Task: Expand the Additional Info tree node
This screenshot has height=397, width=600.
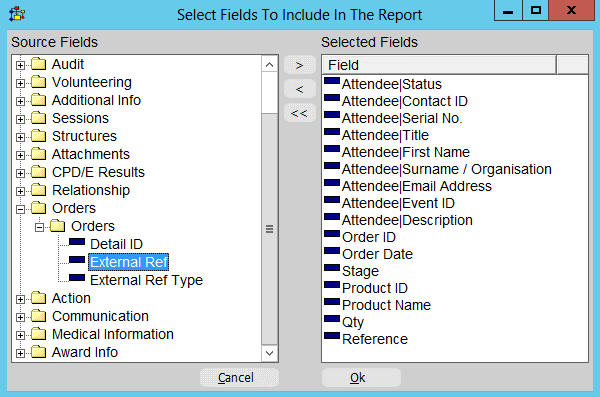Action: pos(20,101)
